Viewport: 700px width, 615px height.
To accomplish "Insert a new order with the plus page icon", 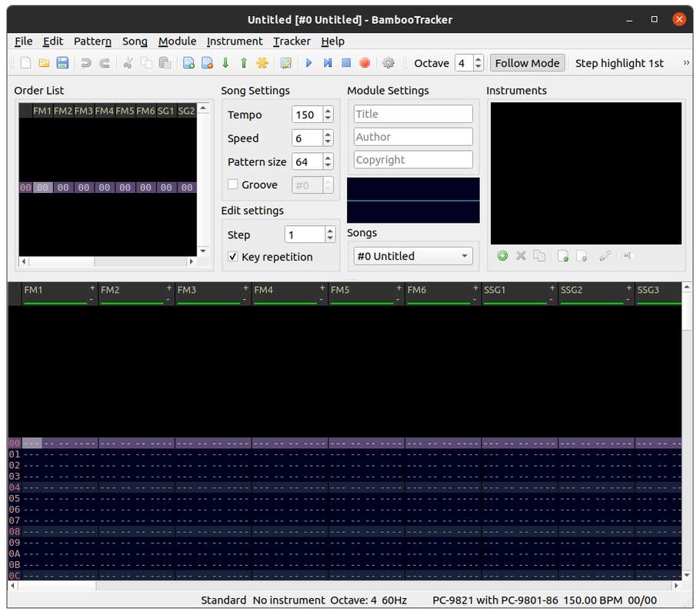I will pyautogui.click(x=188, y=63).
